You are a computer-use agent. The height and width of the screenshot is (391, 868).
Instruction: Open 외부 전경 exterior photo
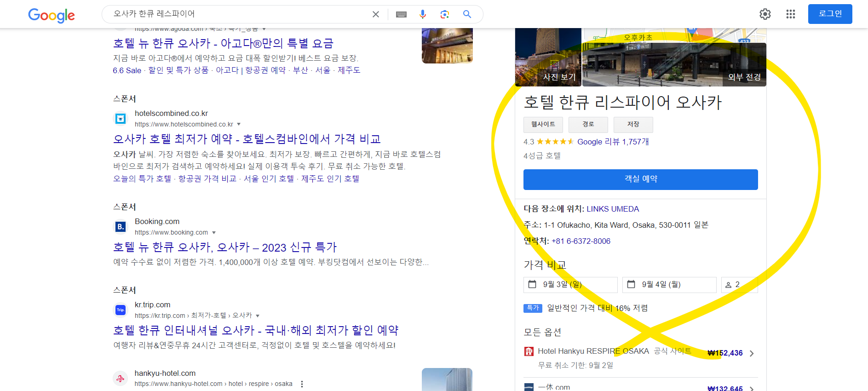click(674, 64)
